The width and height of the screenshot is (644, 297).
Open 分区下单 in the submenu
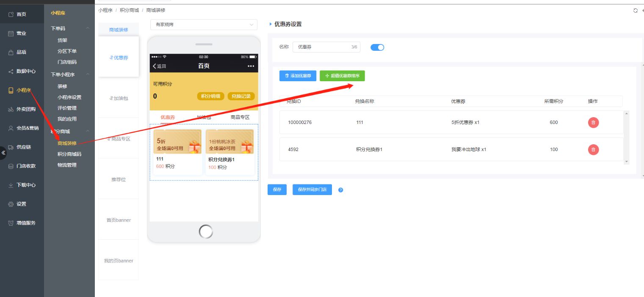(67, 51)
